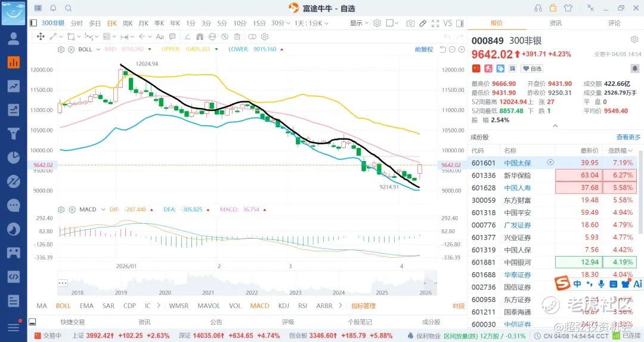The width and height of the screenshot is (644, 342).
Task: Select 中国太保 row in constituents list
Action: (552, 163)
